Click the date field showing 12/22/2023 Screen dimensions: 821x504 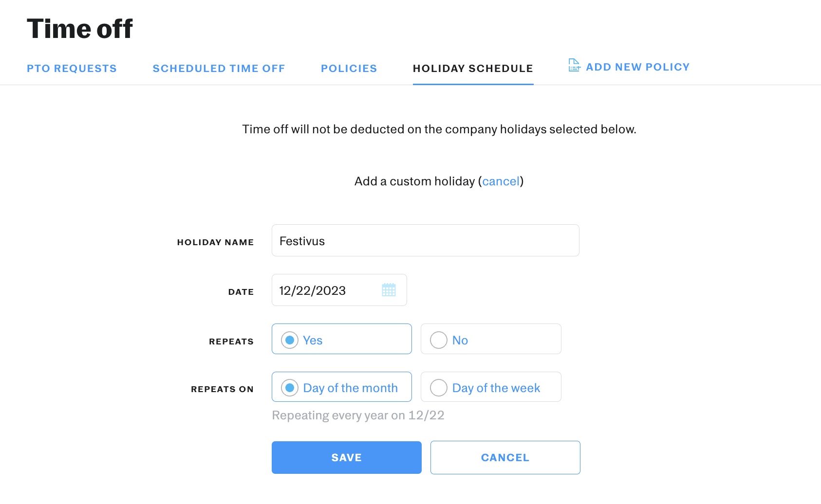click(x=339, y=290)
